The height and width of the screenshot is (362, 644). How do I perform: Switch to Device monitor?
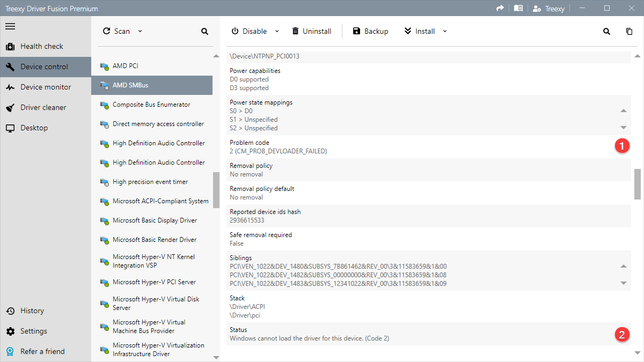click(x=45, y=87)
